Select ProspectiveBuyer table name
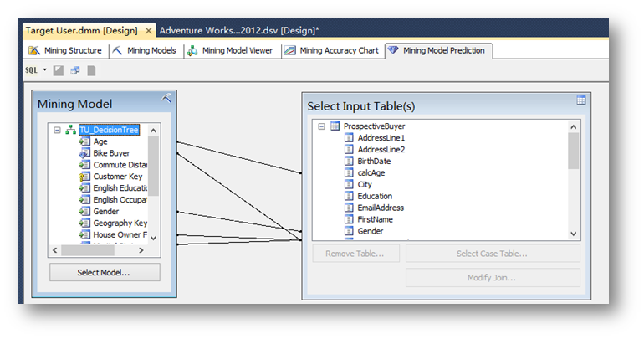This screenshot has width=644, height=339. (x=374, y=126)
